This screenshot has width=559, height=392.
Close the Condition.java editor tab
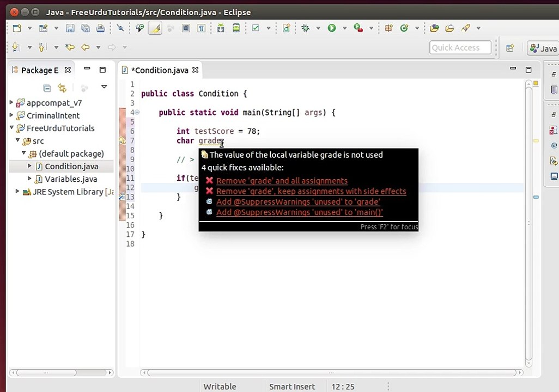pyautogui.click(x=196, y=70)
